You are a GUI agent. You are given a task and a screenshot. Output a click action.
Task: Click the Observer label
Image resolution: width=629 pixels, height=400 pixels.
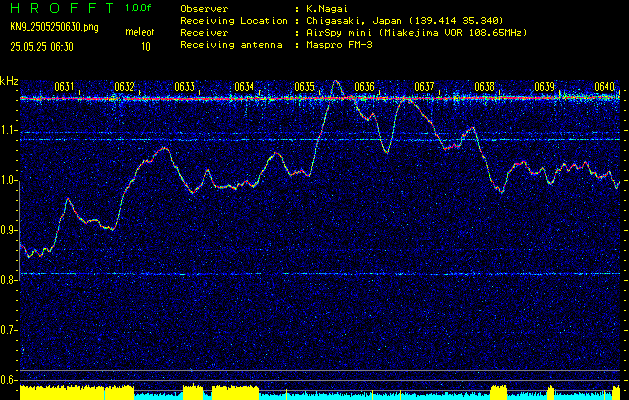tap(205, 8)
